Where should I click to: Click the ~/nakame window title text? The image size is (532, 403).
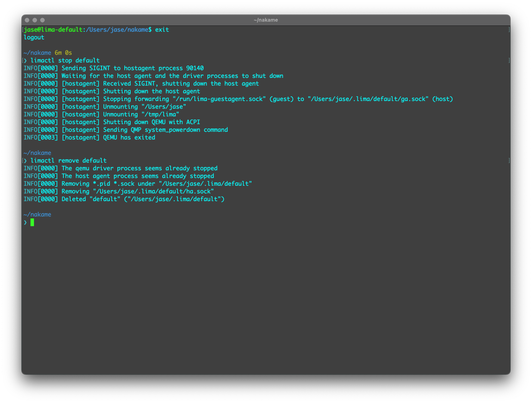(x=266, y=20)
